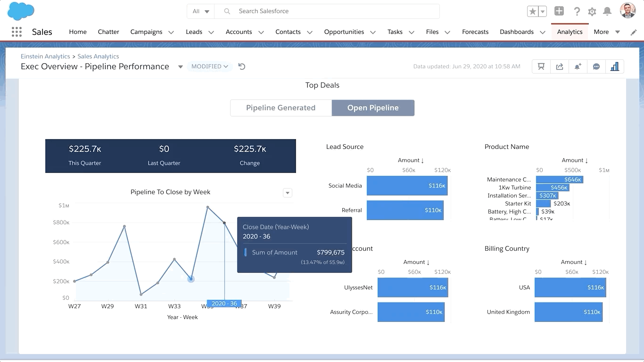Image resolution: width=644 pixels, height=362 pixels.
Task: Open the Sales Analytics breadcrumb link
Action: [98, 56]
